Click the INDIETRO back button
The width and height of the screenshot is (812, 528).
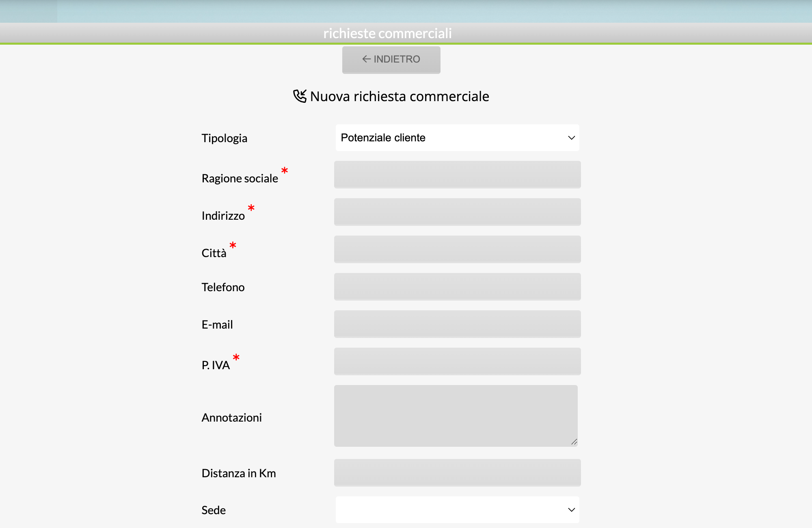[391, 60]
